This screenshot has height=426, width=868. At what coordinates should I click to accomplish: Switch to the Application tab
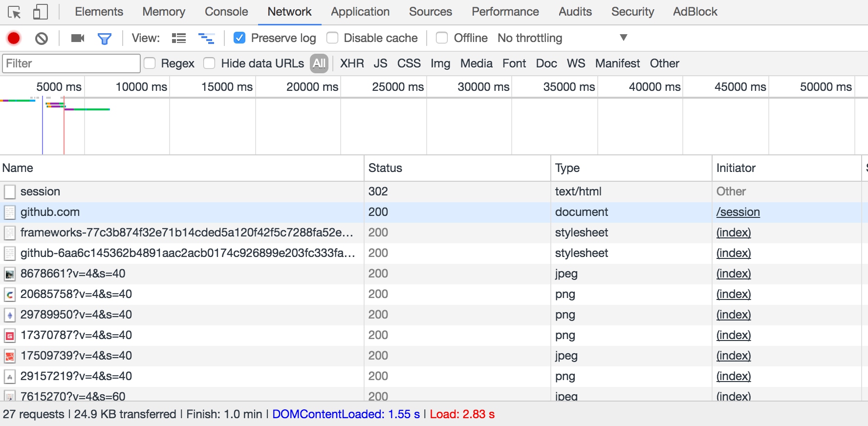pyautogui.click(x=360, y=12)
